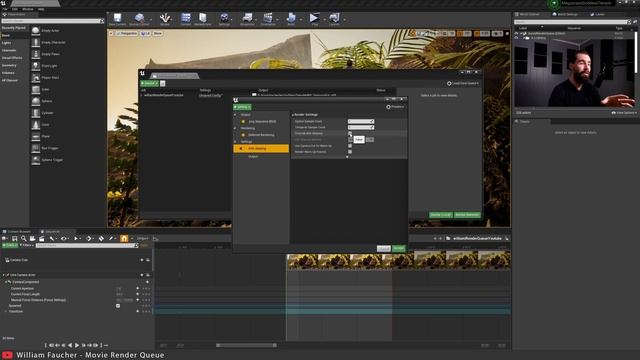Select Cinematic category in Place Actors

tap(9, 50)
